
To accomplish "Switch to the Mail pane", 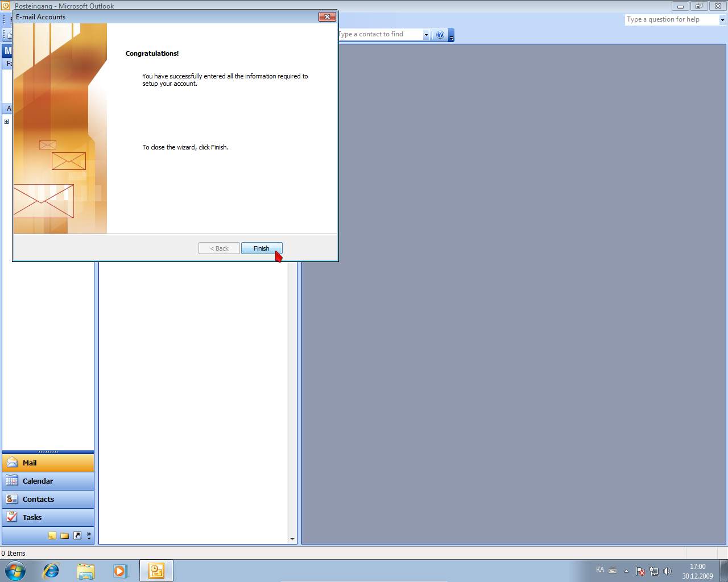I will (x=48, y=463).
